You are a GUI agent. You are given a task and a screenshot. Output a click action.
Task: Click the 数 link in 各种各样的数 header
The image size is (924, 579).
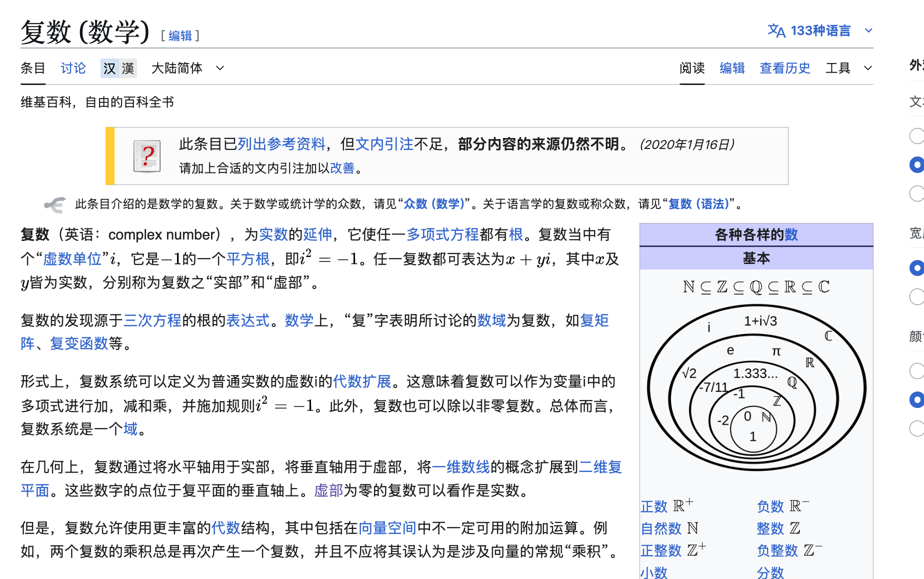(791, 234)
